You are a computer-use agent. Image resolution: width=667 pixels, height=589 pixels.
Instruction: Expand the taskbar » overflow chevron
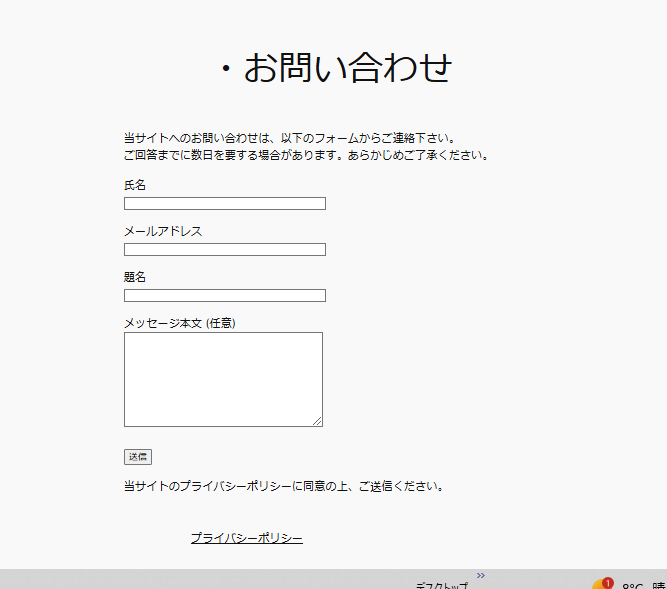[x=480, y=575]
